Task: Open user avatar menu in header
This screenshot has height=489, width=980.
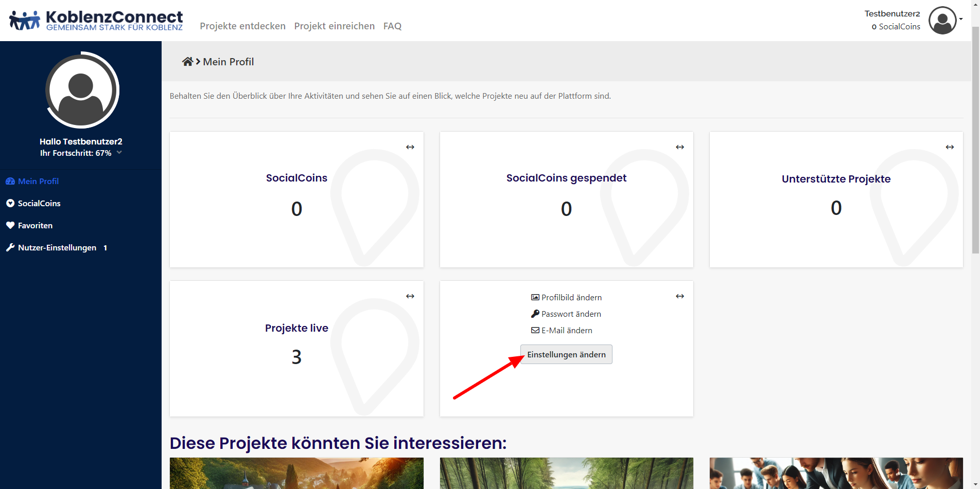Action: [x=942, y=21]
